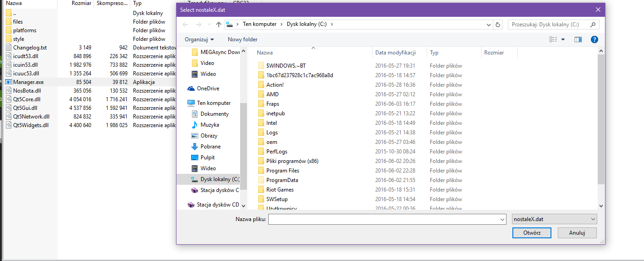The height and width of the screenshot is (261, 644).
Task: Click the Qt5Core.dll file icon in archive window
Action: pos(9,99)
